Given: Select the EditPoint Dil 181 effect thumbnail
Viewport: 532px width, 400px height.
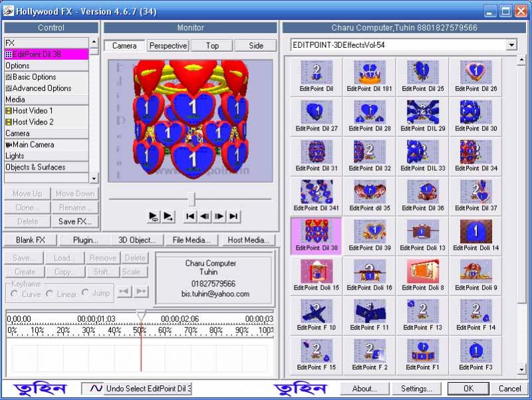Looking at the screenshot, I should (369, 76).
